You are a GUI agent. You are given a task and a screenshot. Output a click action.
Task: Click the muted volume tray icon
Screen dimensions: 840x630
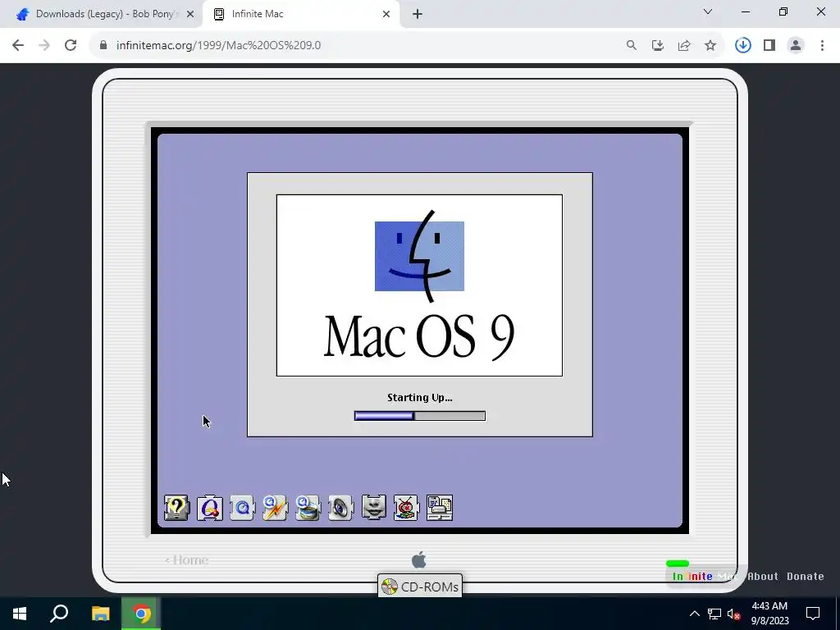click(733, 614)
